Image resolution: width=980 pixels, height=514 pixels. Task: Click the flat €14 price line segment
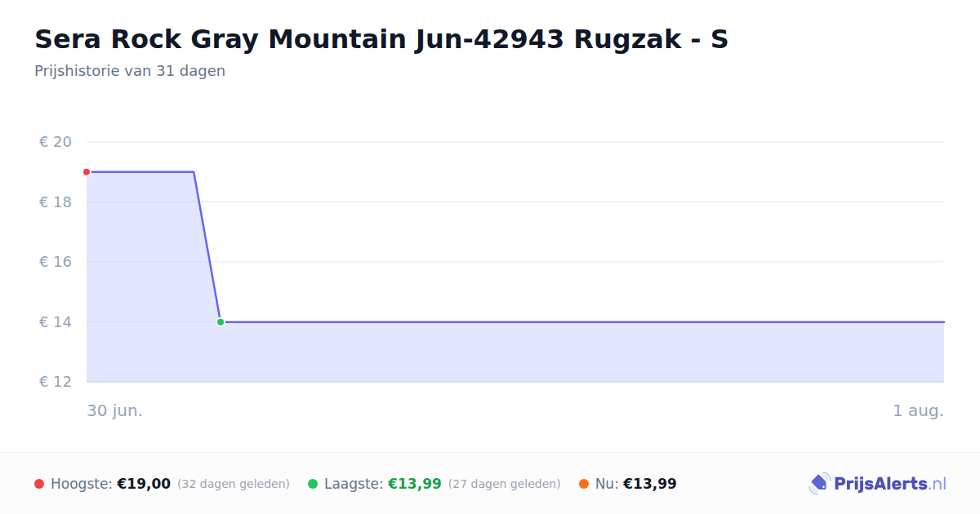582,322
